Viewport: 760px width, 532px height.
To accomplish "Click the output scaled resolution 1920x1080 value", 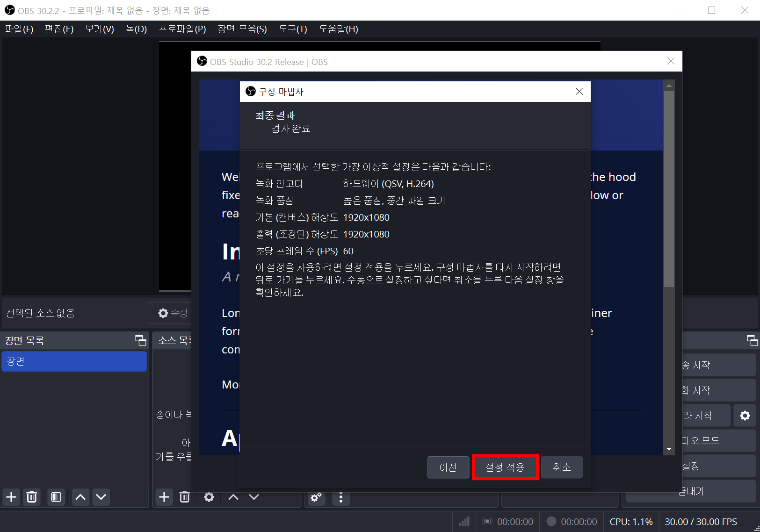I will click(x=366, y=234).
